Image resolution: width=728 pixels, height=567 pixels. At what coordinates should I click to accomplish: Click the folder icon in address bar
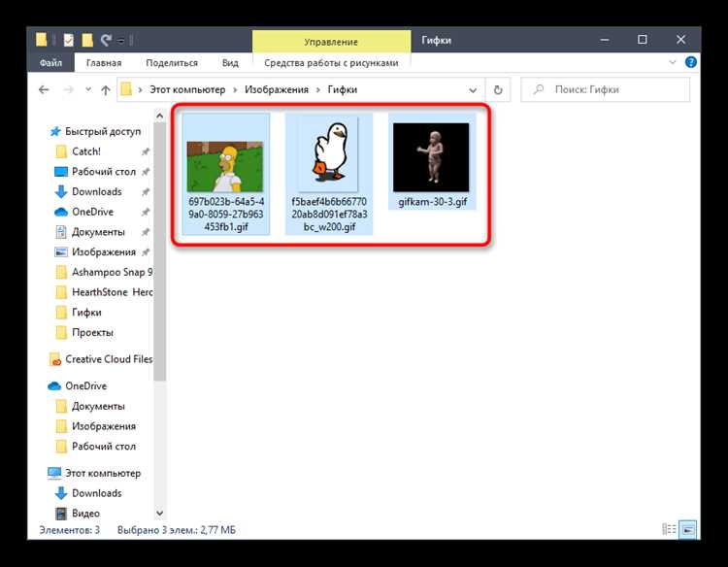coord(126,89)
